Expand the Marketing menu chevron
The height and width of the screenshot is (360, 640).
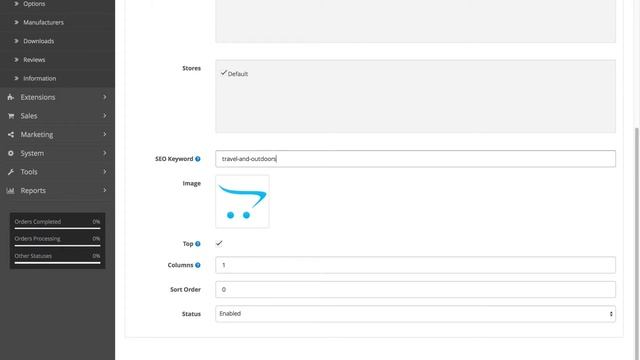tap(104, 134)
